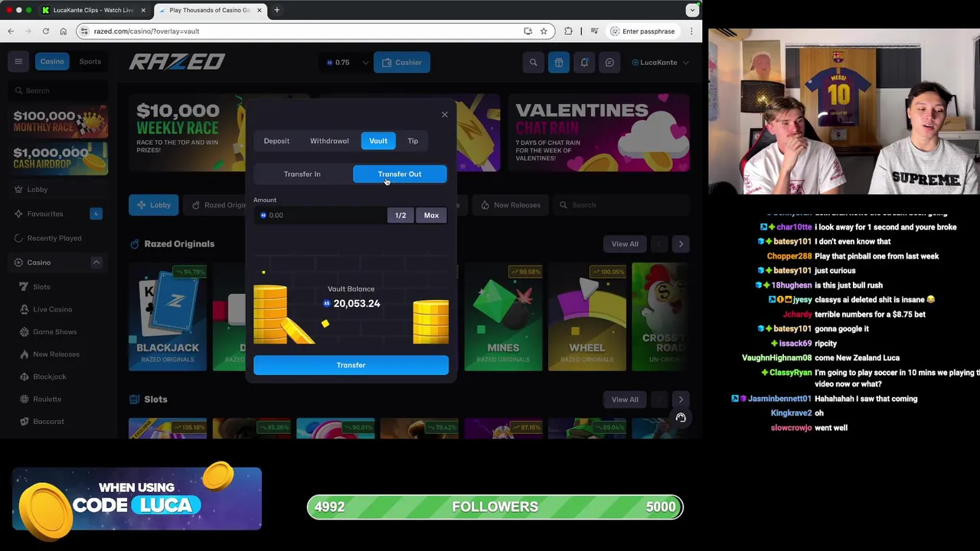The image size is (980, 551).
Task: Open browser extensions puzzle icon
Action: pyautogui.click(x=568, y=31)
